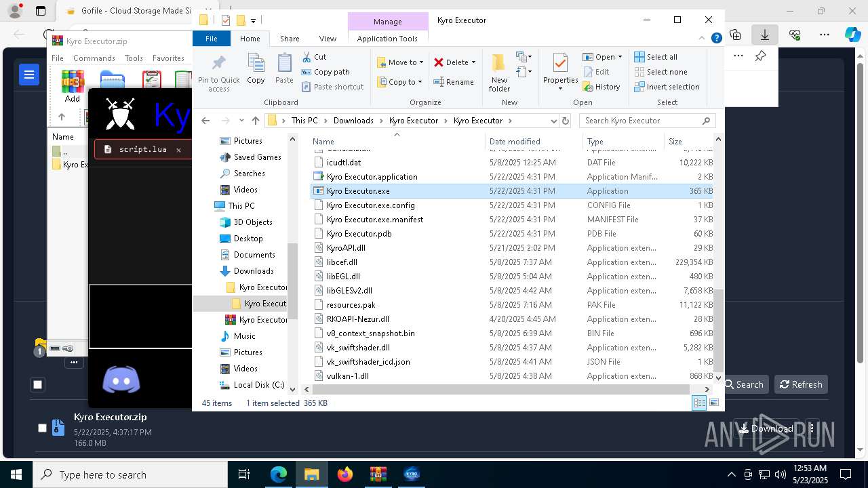Click Copy path in ribbon
This screenshot has height=488, width=868.
pyautogui.click(x=325, y=72)
